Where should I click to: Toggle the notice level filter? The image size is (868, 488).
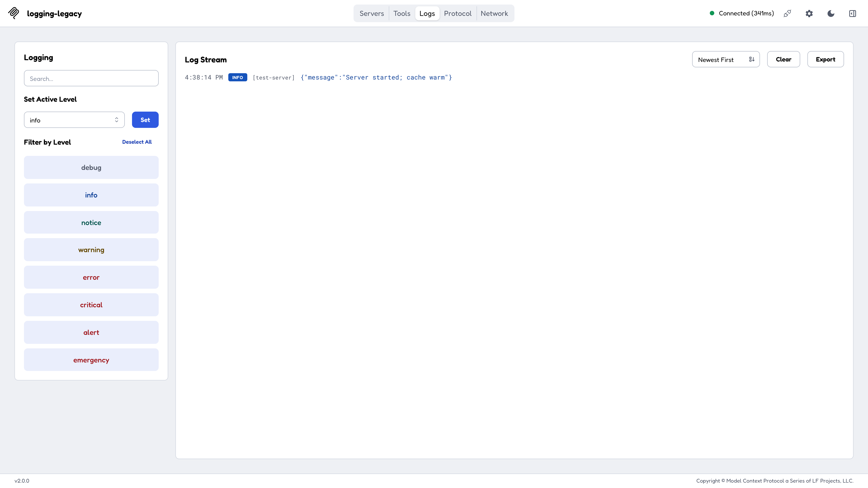click(91, 223)
